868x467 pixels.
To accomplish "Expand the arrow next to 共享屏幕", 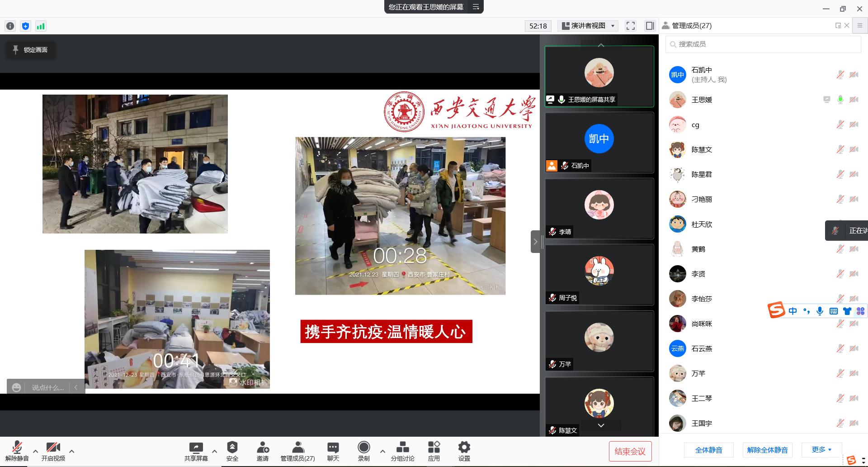I will pos(215,451).
